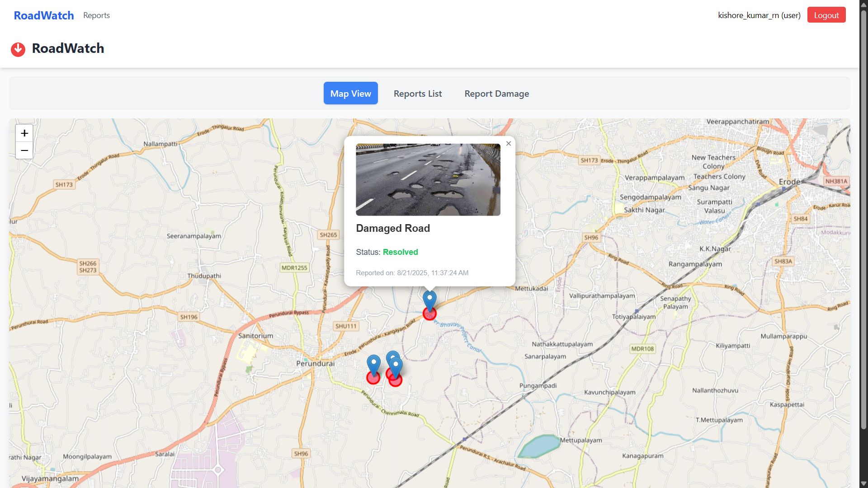This screenshot has width=868, height=488.
Task: Zoom in the map with plus button
Action: coord(24,133)
